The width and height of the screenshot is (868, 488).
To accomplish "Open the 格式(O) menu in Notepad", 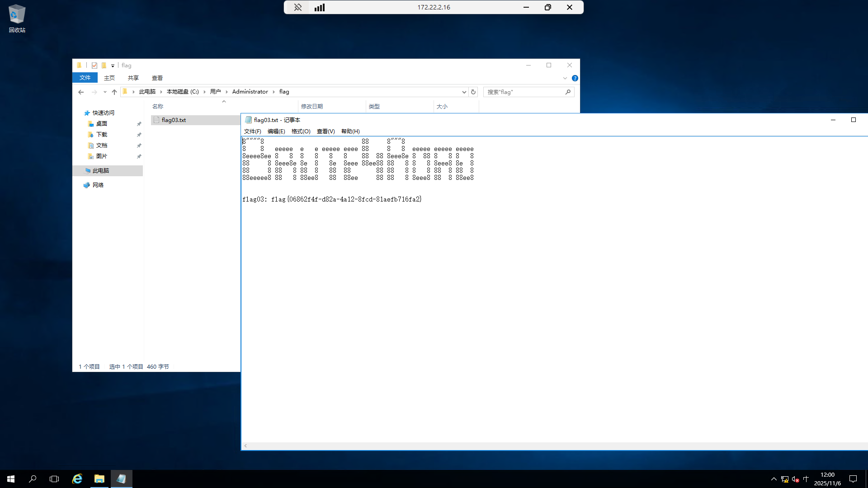I will tap(301, 131).
